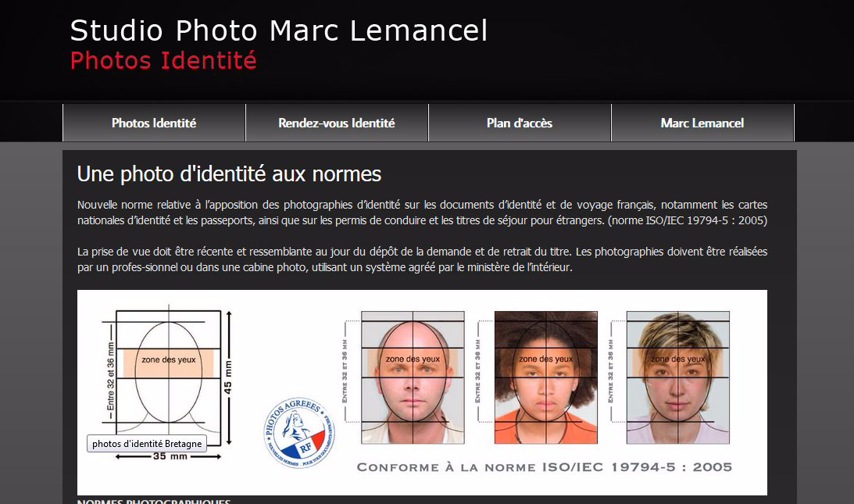The width and height of the screenshot is (854, 504).
Task: Go to the Plan d'accès page
Action: tap(520, 123)
